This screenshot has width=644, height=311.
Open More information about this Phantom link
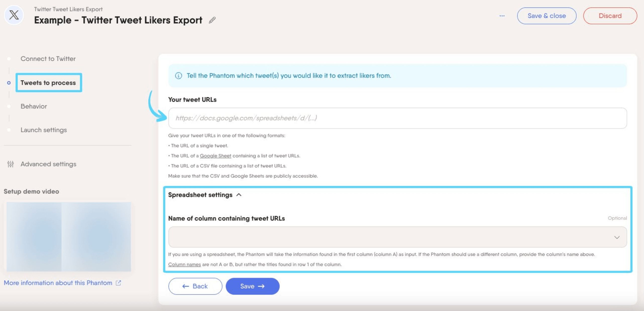tap(58, 283)
